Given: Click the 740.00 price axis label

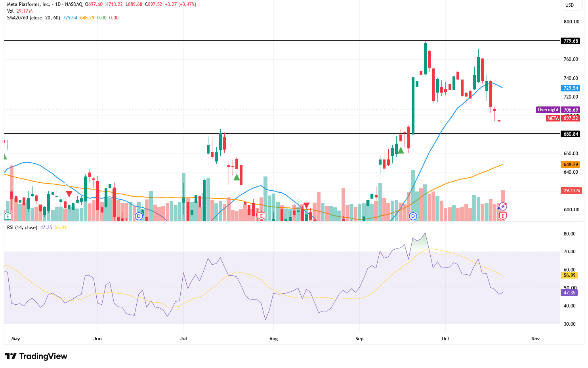Looking at the screenshot, I should click(571, 78).
